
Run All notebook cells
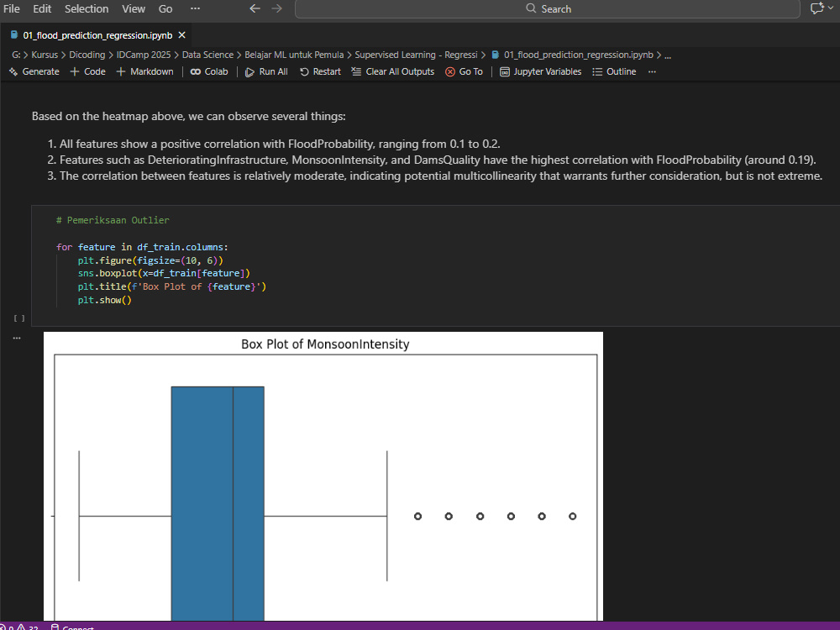pyautogui.click(x=266, y=71)
